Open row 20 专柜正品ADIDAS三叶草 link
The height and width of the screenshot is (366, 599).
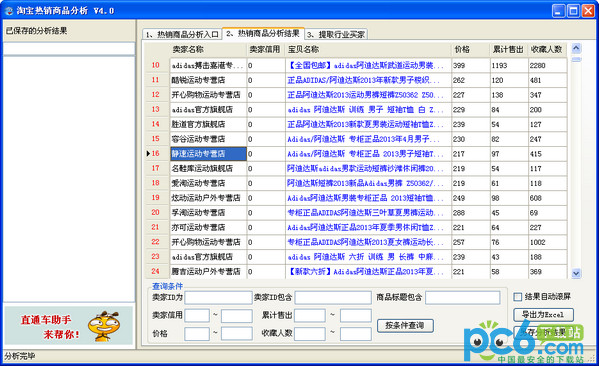click(365, 212)
